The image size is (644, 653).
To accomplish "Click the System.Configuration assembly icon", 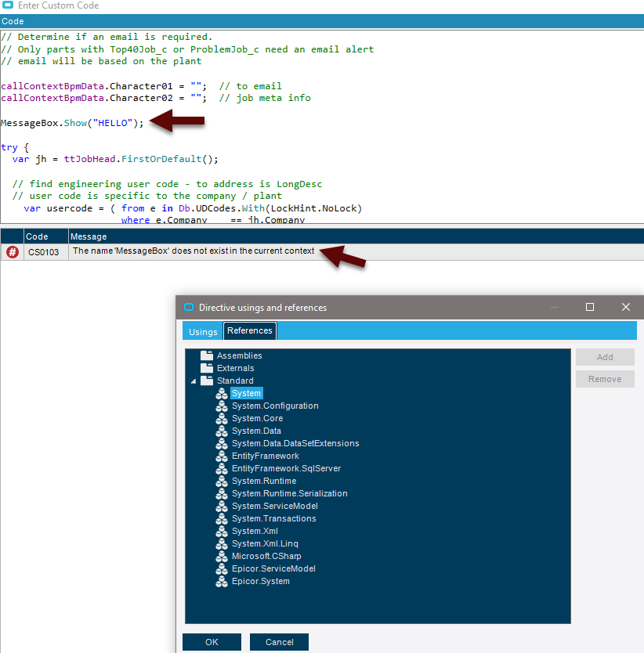I will tap(222, 406).
